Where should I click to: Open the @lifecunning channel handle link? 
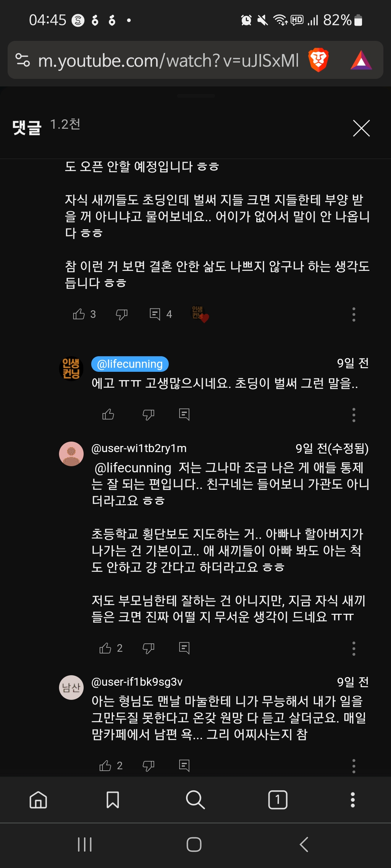(x=130, y=364)
